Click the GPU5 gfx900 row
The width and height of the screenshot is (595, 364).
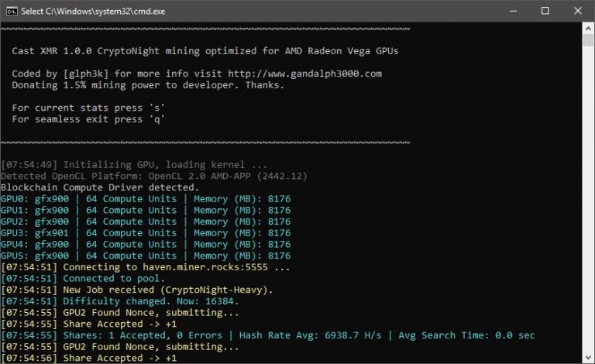146,256
